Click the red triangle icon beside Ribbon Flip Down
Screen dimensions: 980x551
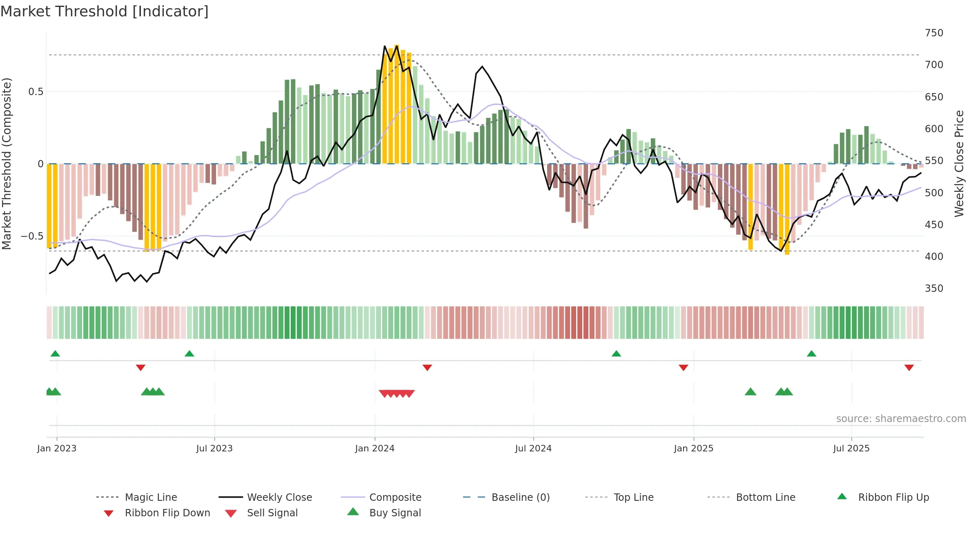[109, 513]
